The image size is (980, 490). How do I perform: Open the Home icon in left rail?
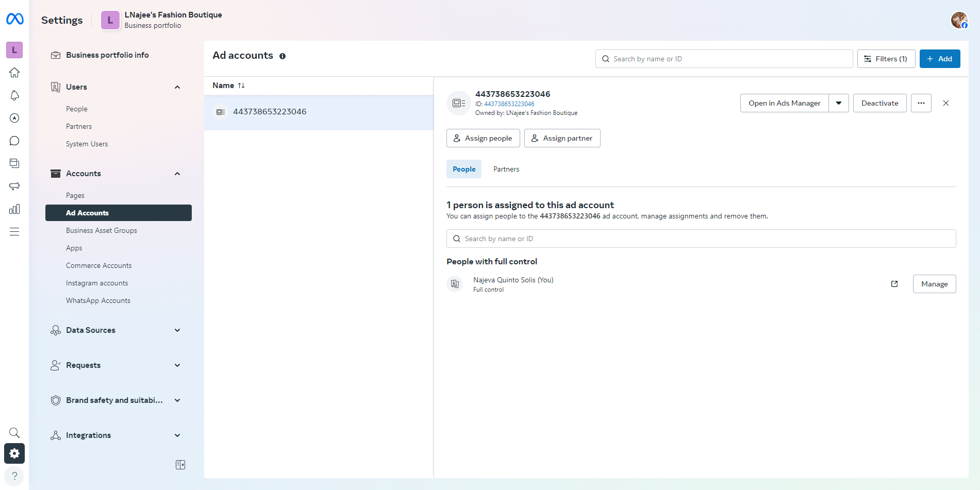[14, 73]
